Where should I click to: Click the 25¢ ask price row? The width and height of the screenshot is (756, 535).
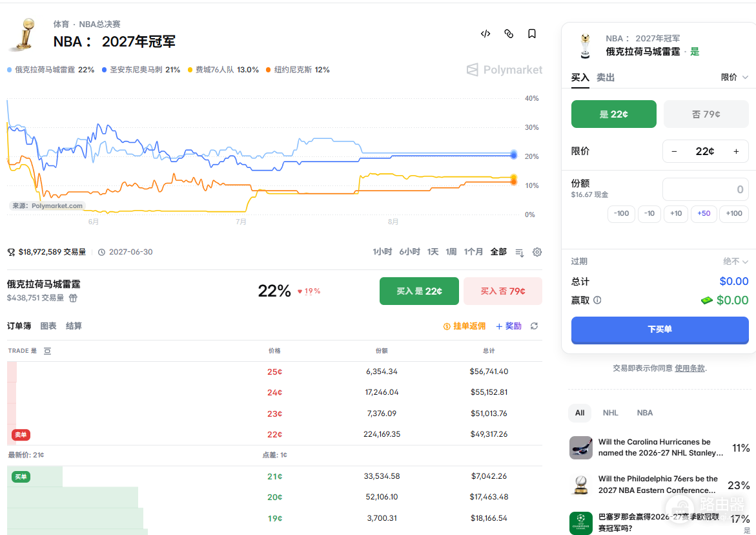(x=274, y=372)
